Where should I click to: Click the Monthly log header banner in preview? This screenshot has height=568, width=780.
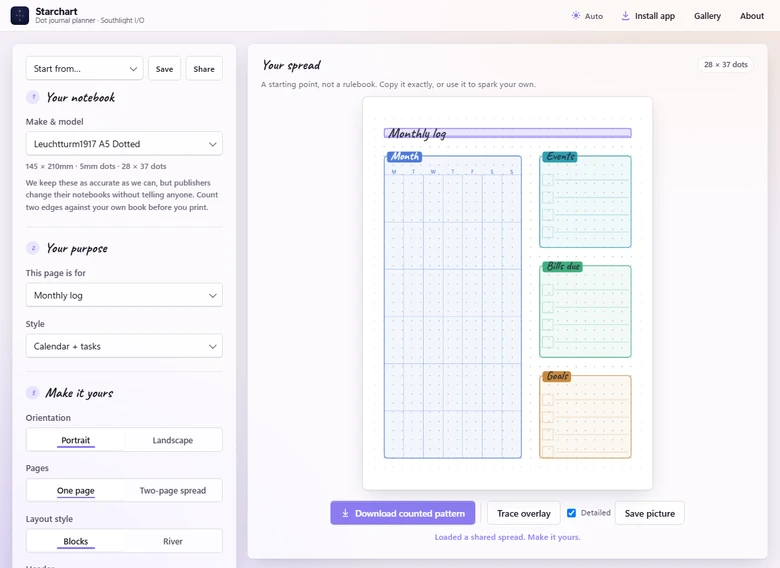[x=507, y=133]
